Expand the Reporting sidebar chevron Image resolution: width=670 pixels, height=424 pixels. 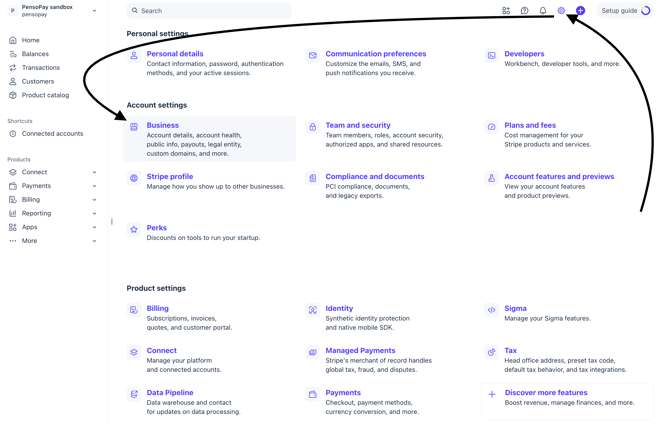coord(94,213)
